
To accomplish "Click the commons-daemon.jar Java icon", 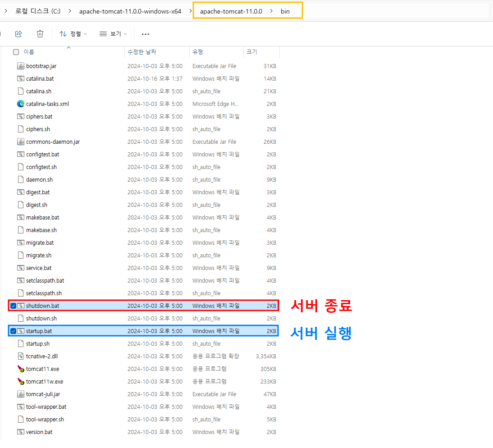I will (20, 142).
